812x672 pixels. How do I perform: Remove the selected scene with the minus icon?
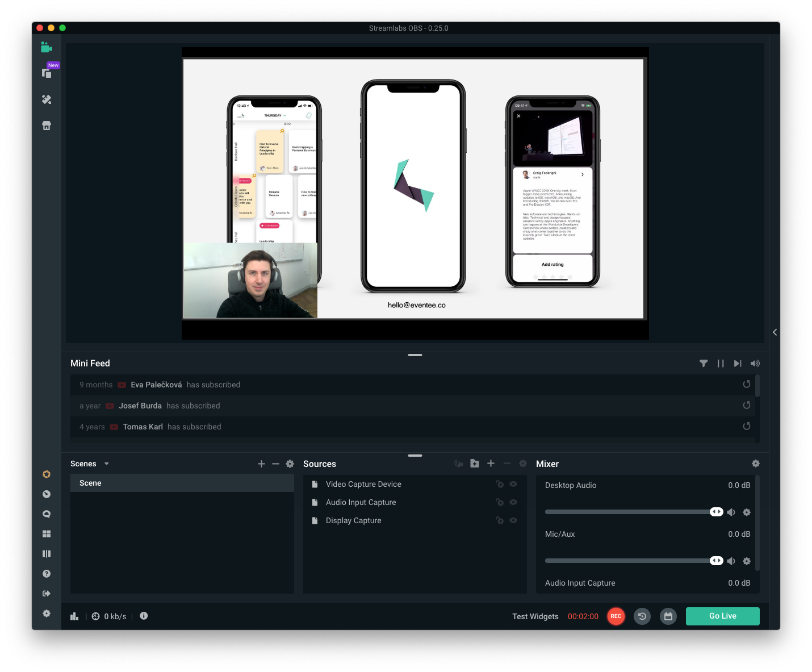coord(275,464)
